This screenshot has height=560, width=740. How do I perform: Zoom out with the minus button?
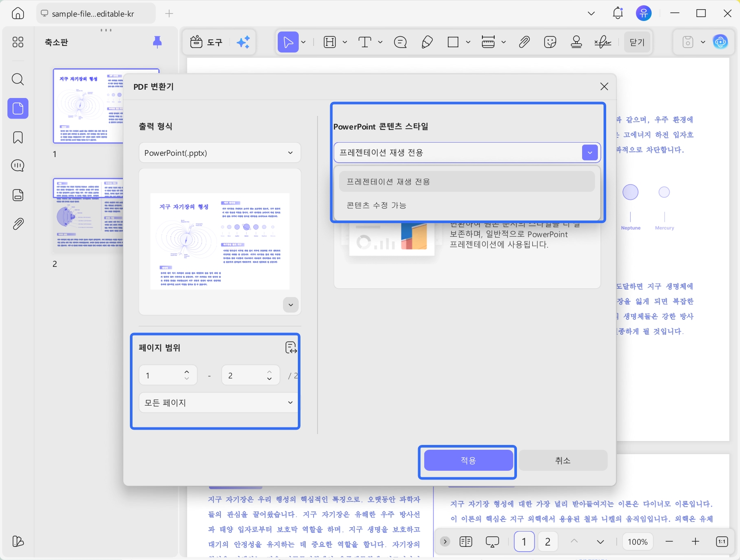[669, 542]
